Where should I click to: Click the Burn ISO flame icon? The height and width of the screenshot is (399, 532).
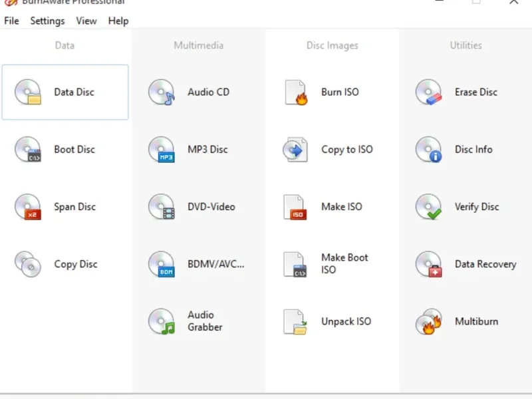click(x=296, y=92)
